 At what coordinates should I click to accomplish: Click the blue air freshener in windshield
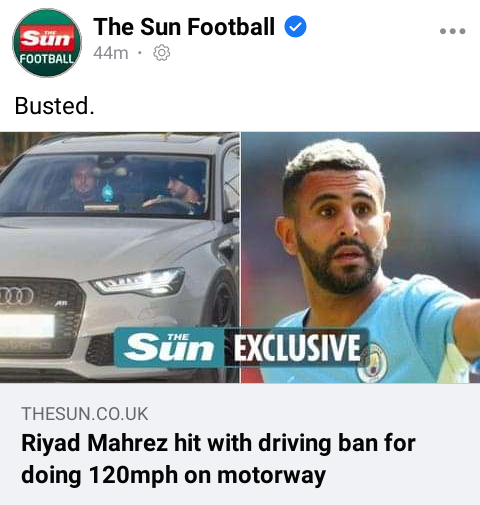(x=107, y=192)
